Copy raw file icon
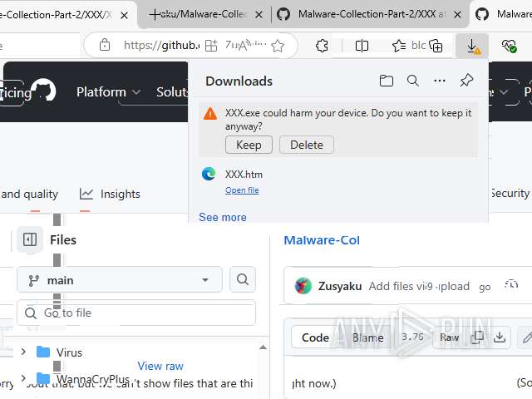The width and height of the screenshot is (532, 399). click(x=477, y=337)
